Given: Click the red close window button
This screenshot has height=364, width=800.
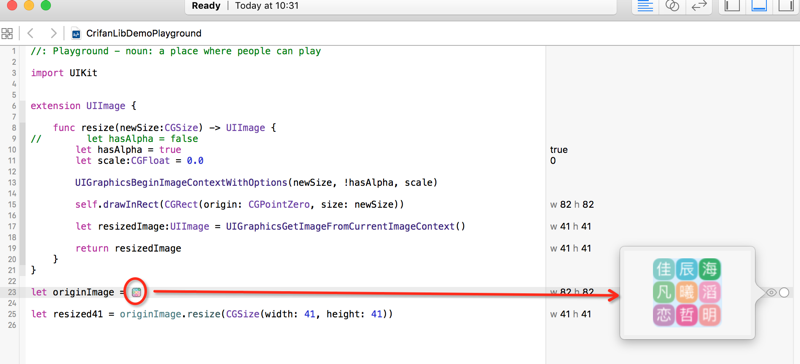Looking at the screenshot, I should click(x=12, y=5).
